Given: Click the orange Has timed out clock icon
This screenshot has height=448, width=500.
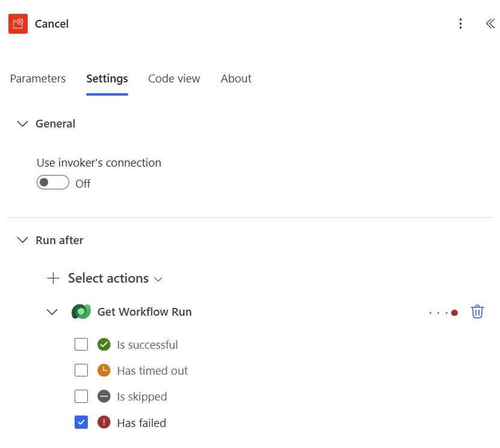Looking at the screenshot, I should click(x=104, y=370).
